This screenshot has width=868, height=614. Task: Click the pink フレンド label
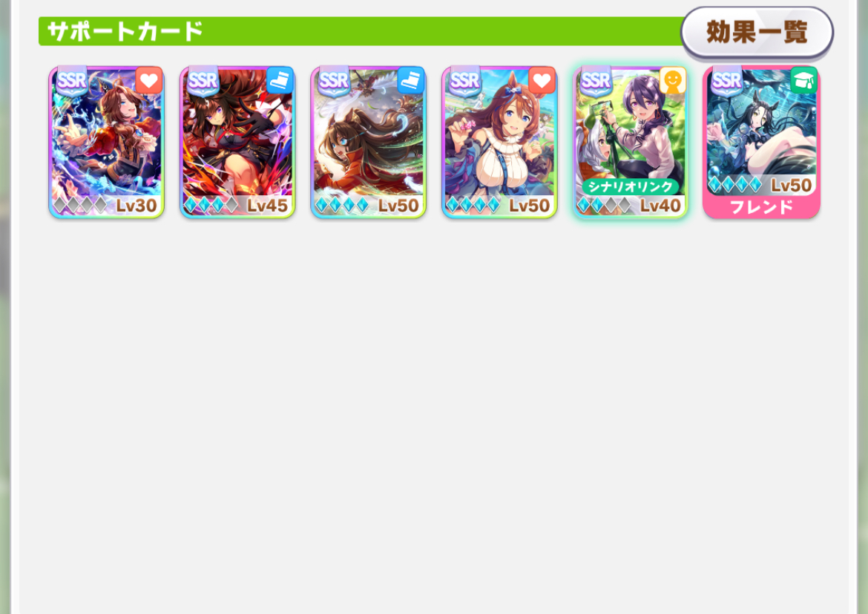761,207
